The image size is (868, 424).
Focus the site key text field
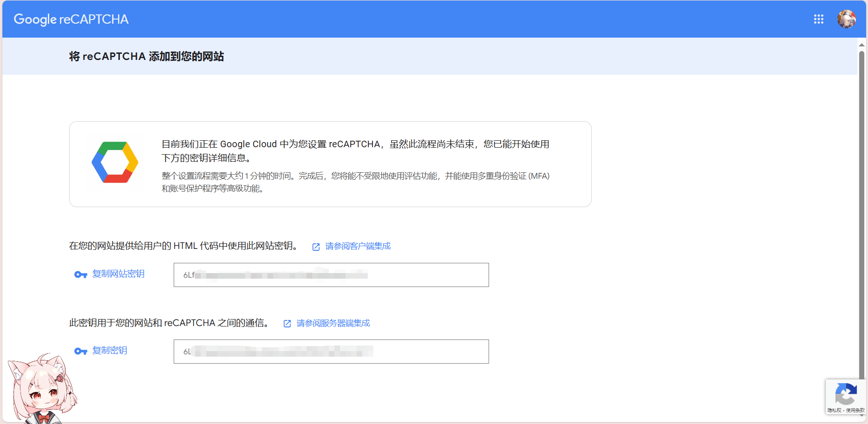coord(331,275)
